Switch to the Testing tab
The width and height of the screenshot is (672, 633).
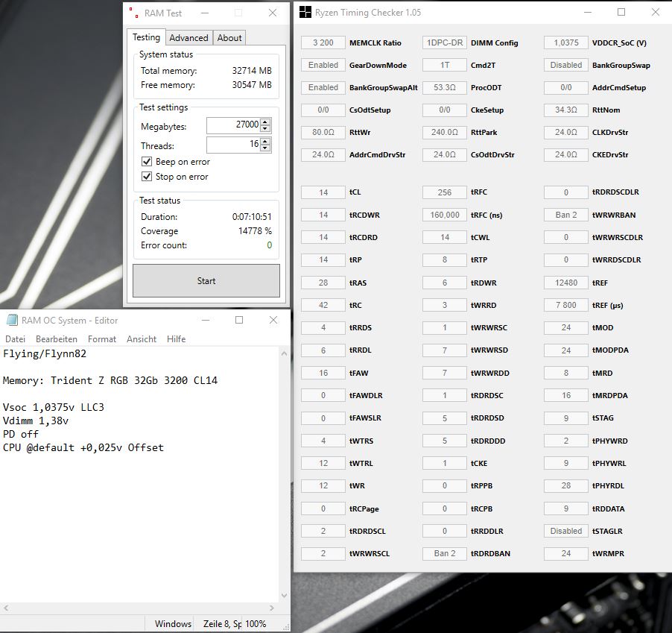[x=146, y=37]
